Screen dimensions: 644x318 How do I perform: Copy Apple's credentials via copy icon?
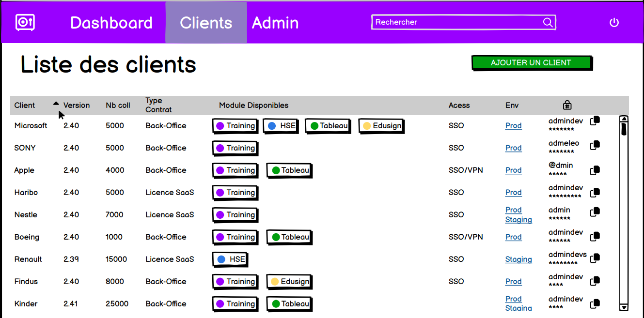595,169
